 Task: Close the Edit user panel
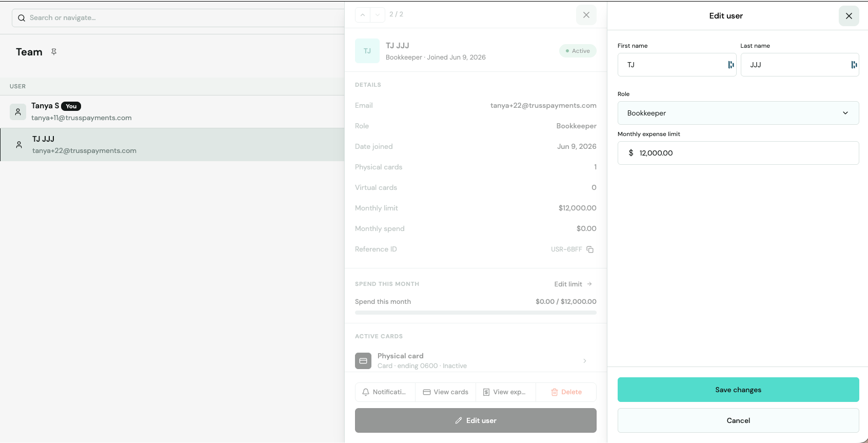849,16
